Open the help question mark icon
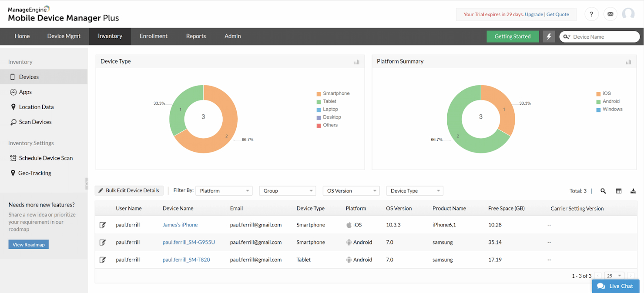This screenshot has height=293, width=644. tap(591, 14)
